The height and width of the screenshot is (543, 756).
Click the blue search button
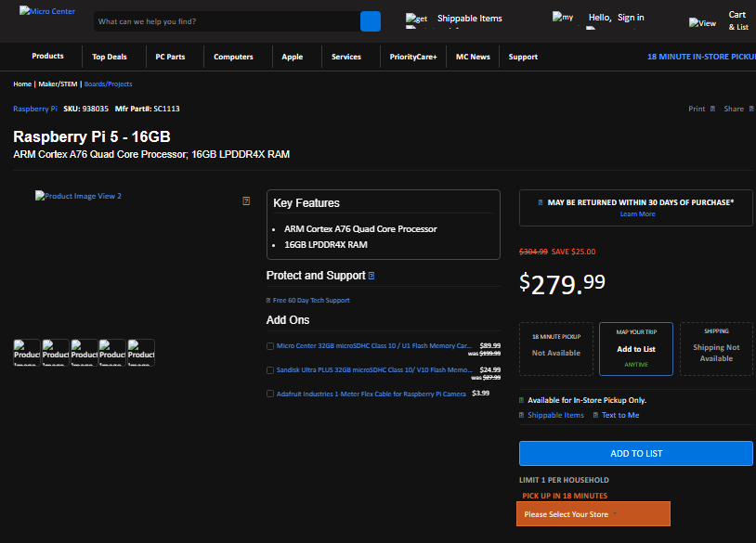(371, 21)
